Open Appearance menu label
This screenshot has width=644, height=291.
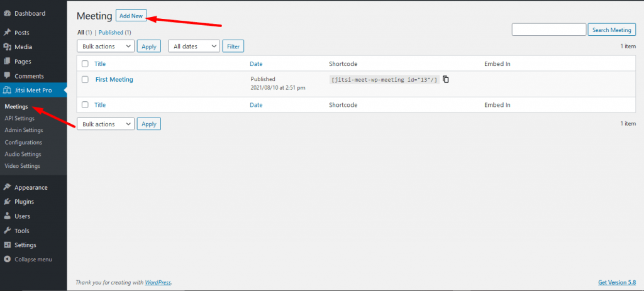tap(31, 187)
